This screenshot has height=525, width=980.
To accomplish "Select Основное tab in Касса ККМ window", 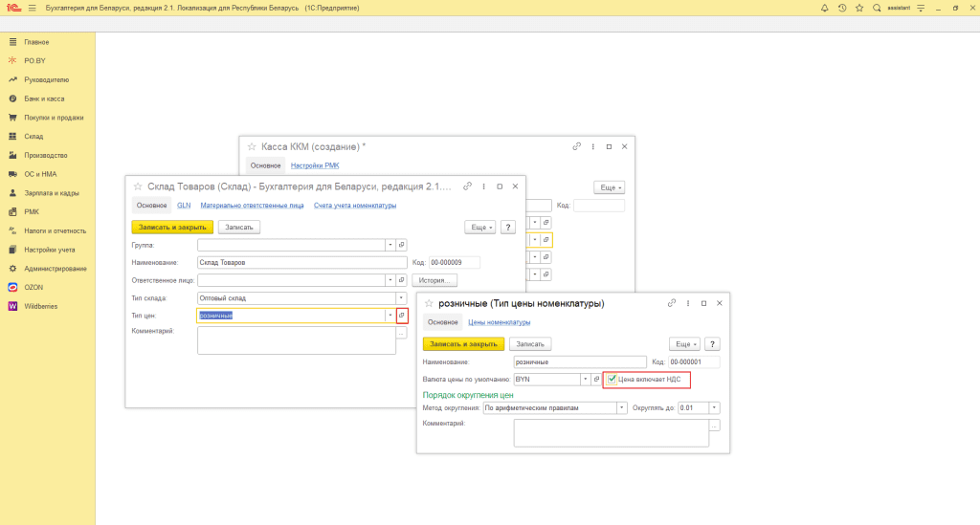I will coord(266,165).
